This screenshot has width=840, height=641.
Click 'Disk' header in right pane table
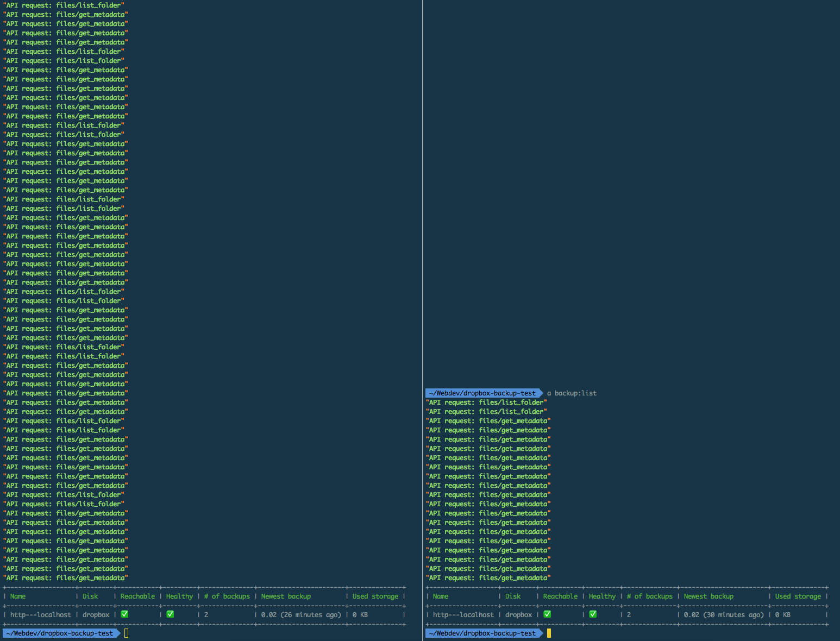tap(513, 596)
